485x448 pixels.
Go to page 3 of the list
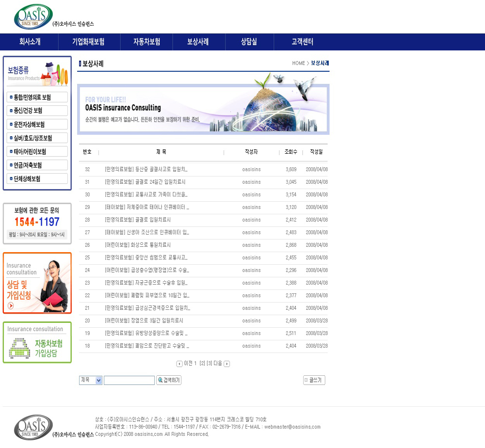pyautogui.click(x=210, y=364)
